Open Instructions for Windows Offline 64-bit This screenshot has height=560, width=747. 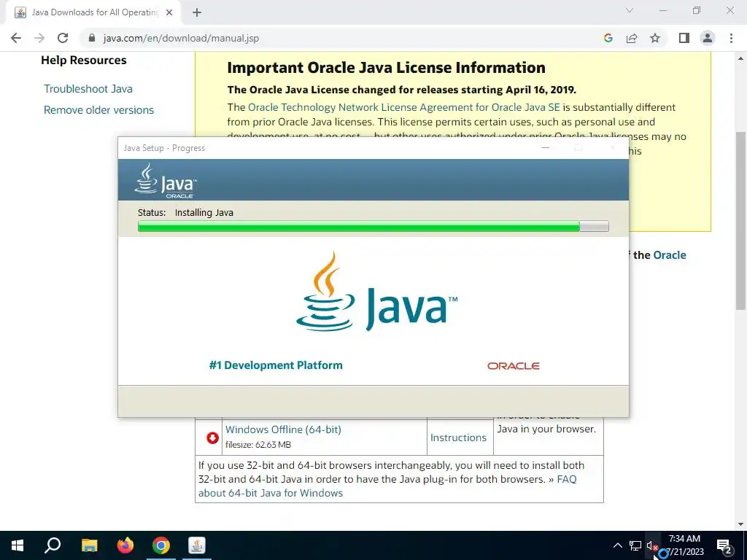[458, 437]
